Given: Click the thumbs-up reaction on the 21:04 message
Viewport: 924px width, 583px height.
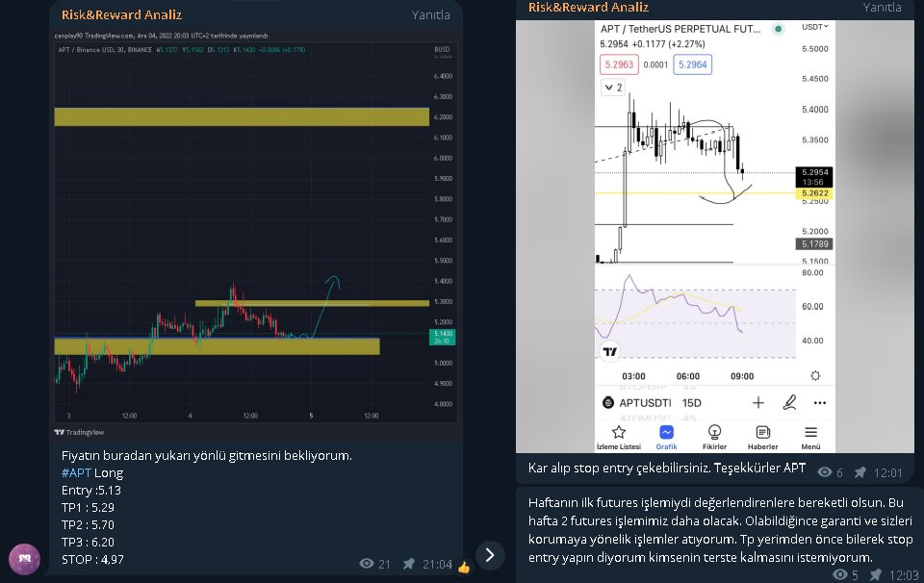Looking at the screenshot, I should coord(464,568).
